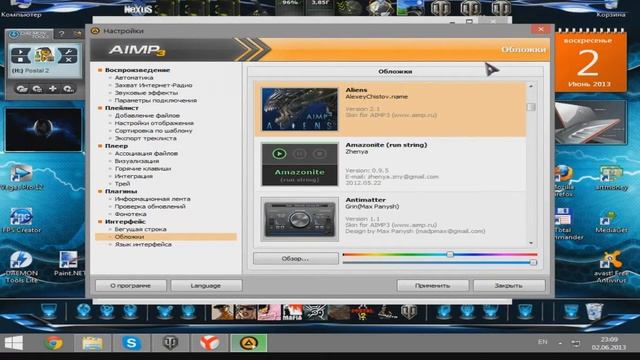Open Визуализация settings item
Image resolution: width=640 pixels, height=360 pixels.
coord(137,161)
